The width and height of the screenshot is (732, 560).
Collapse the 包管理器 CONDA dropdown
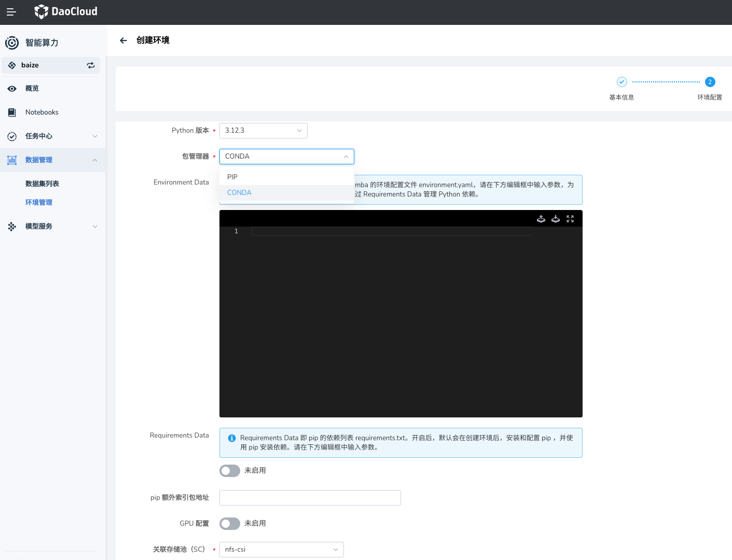pyautogui.click(x=286, y=157)
